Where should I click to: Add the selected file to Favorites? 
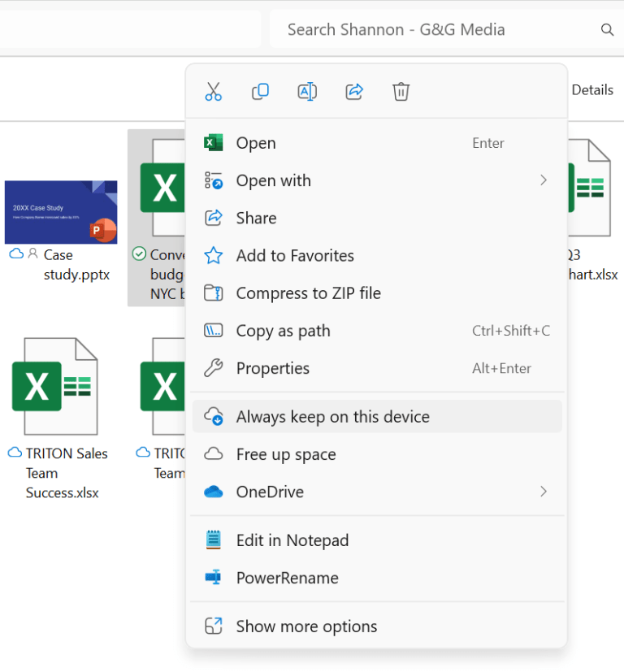(295, 255)
